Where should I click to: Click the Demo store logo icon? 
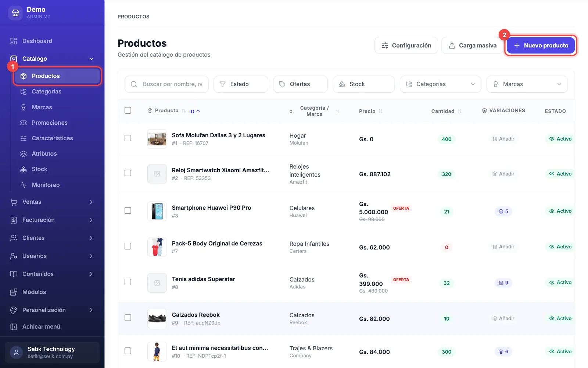point(15,13)
